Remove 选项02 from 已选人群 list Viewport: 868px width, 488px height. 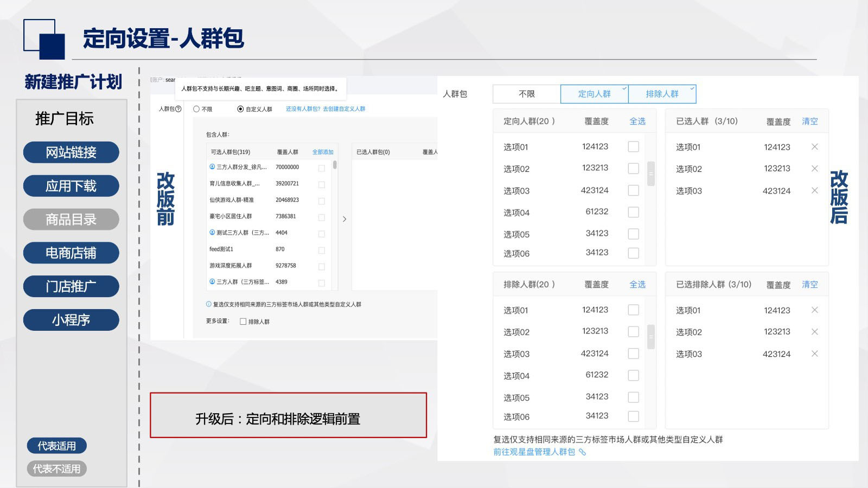point(814,169)
